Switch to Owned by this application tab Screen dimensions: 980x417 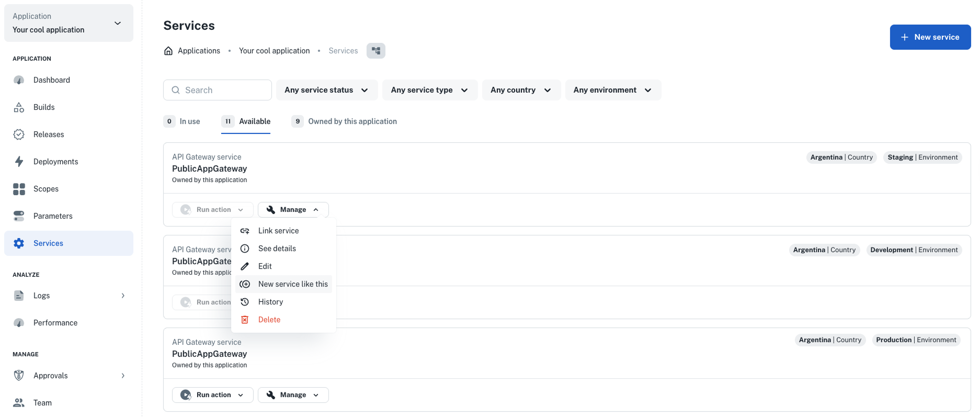(352, 121)
